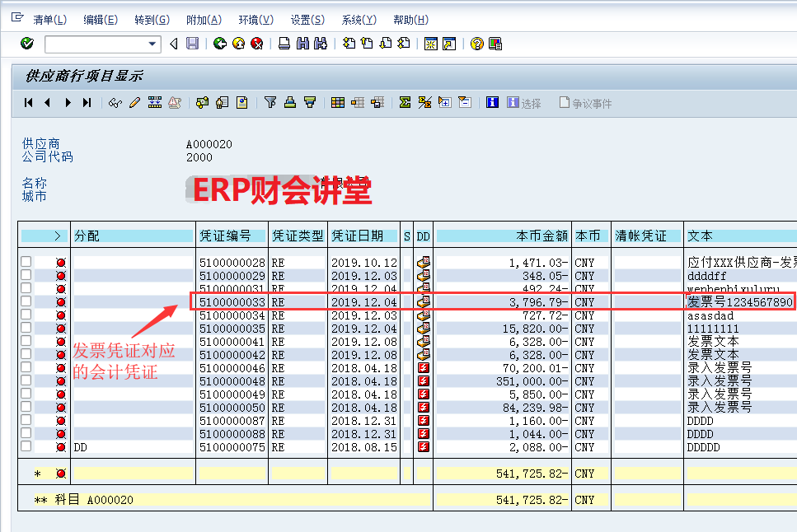This screenshot has height=532, width=797.
Task: Check the box for document 5100000028
Action: [x=26, y=262]
